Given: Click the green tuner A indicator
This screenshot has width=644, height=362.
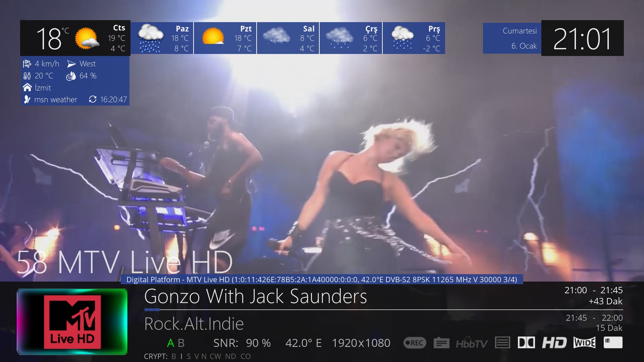Looking at the screenshot, I should 170,343.
